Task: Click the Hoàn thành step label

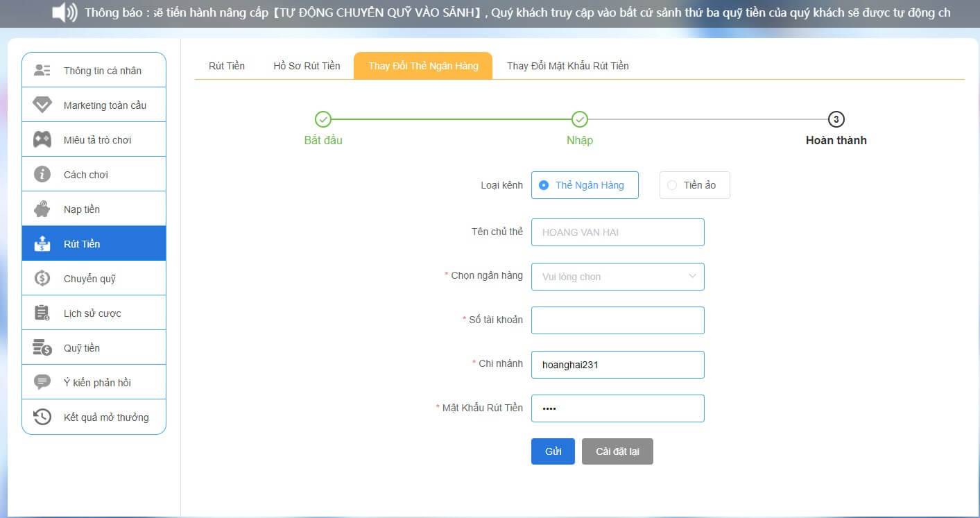Action: tap(836, 140)
